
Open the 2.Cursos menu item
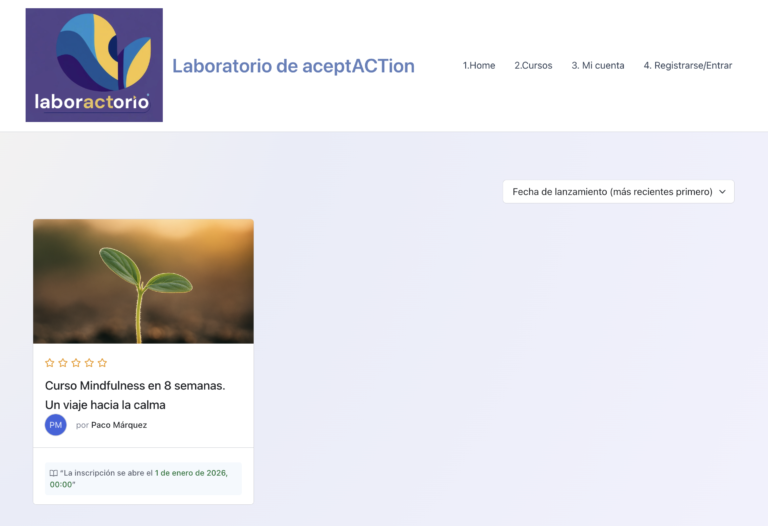[533, 66]
